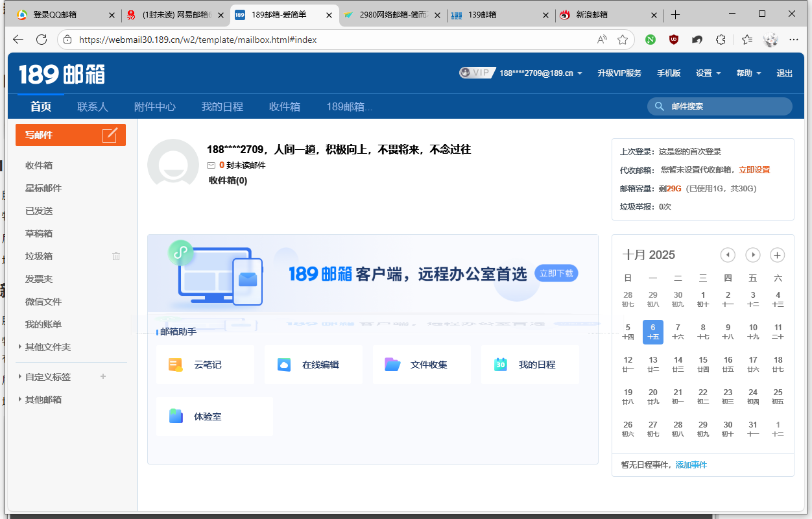The width and height of the screenshot is (812, 519).
Task: Open the 文件收集 file collection tool
Action: (x=422, y=365)
